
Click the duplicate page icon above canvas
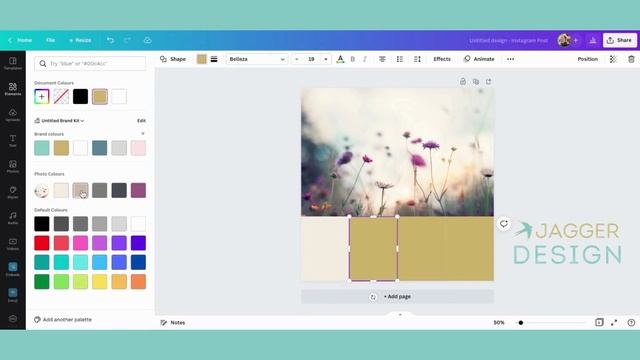pos(476,82)
